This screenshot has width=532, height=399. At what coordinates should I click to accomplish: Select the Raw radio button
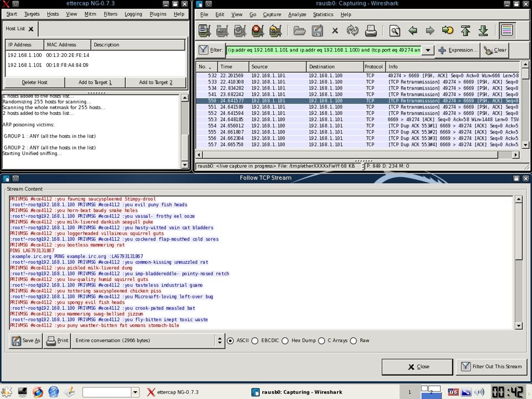click(x=353, y=341)
